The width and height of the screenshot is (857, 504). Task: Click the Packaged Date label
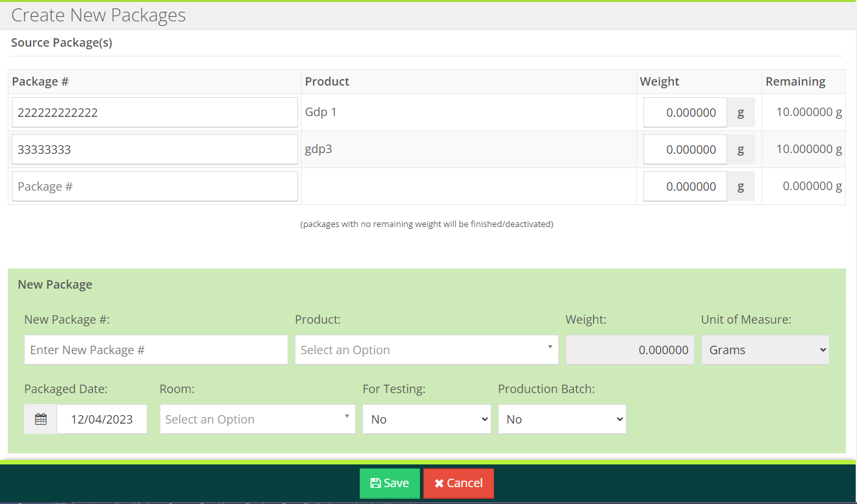[66, 389]
